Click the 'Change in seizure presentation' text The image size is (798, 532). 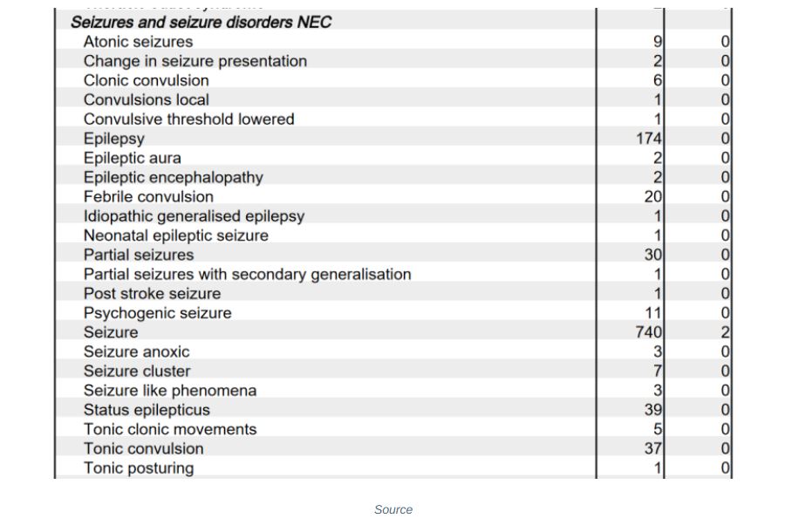point(194,61)
